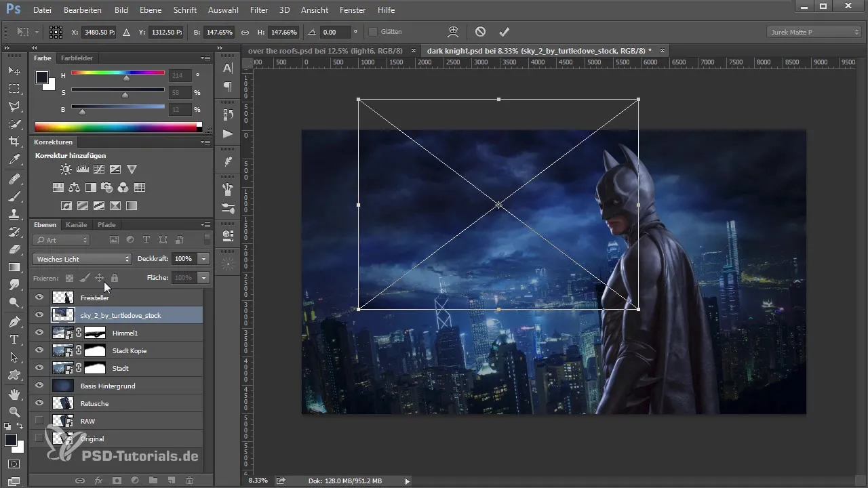Hide the Stadt Kopie layer
Image resolution: width=868 pixels, height=488 pixels.
(x=39, y=350)
